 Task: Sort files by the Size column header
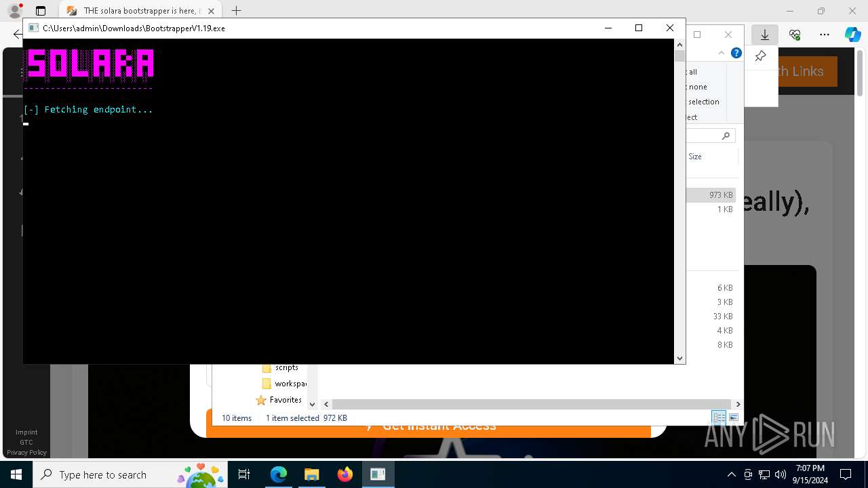695,157
